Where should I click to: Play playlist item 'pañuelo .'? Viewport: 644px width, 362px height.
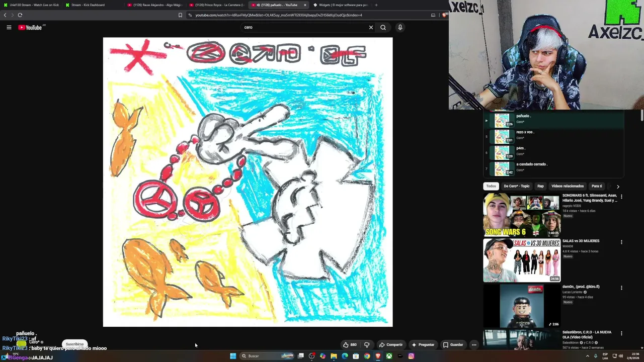pyautogui.click(x=553, y=120)
